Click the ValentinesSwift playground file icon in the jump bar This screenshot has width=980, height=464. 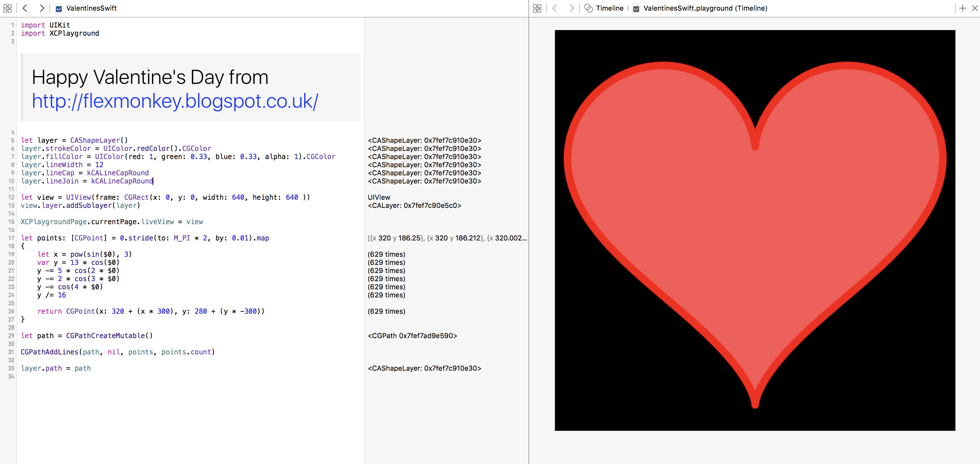point(59,8)
